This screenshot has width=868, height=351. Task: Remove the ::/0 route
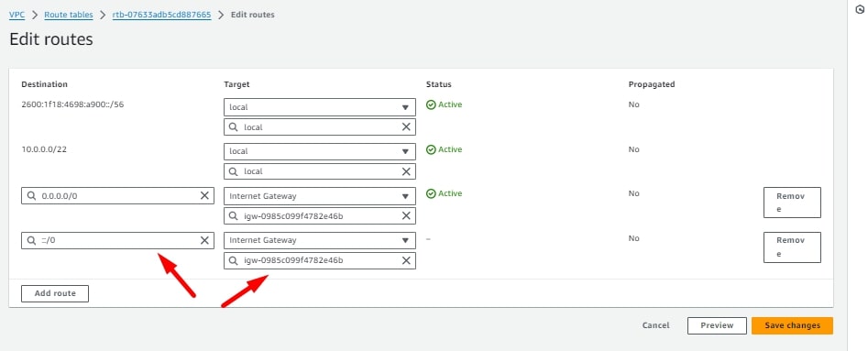click(x=792, y=247)
